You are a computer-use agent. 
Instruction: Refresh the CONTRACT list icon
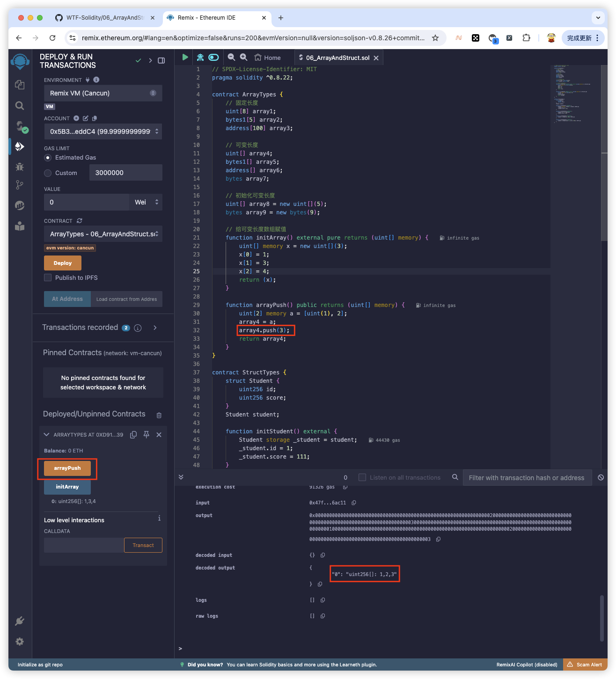coord(80,221)
